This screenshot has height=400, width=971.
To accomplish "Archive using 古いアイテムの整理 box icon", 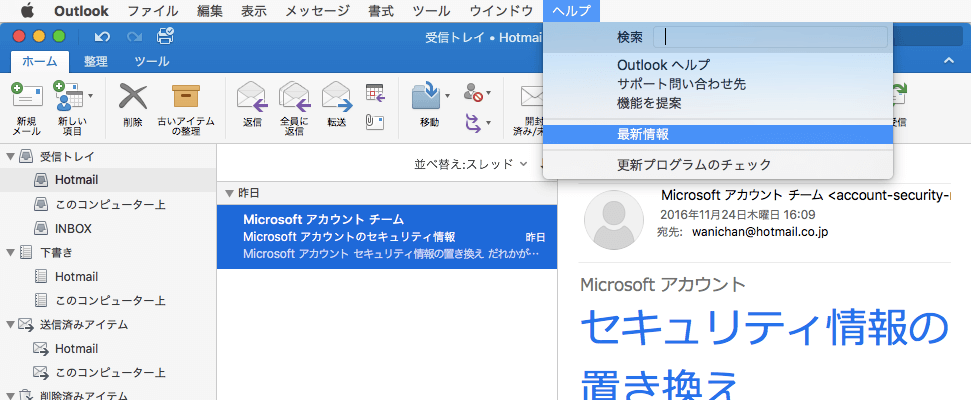I will (186, 96).
